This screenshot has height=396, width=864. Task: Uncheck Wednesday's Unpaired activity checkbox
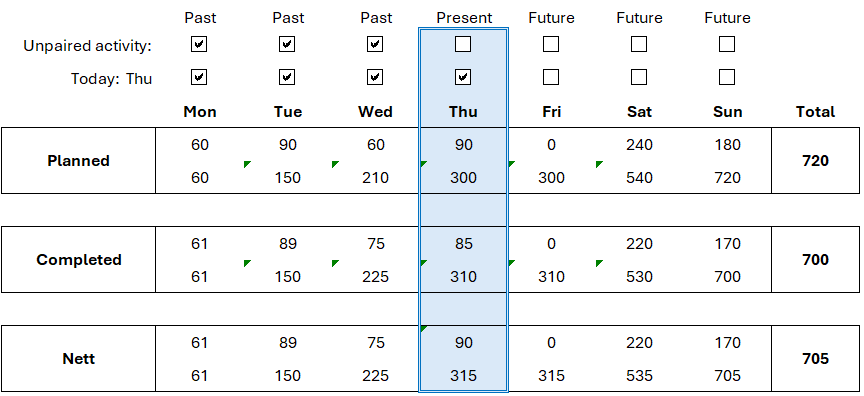(375, 44)
